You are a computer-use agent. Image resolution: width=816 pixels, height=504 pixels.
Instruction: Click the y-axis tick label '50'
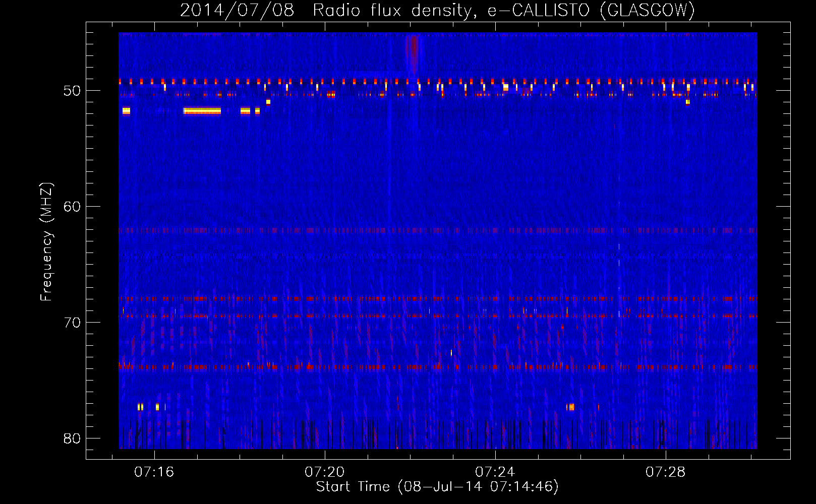[72, 91]
